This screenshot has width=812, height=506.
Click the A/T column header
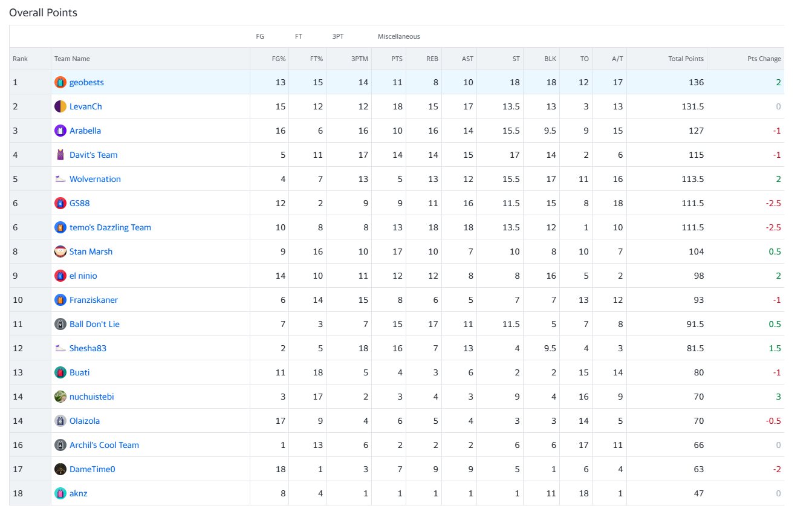(x=617, y=59)
